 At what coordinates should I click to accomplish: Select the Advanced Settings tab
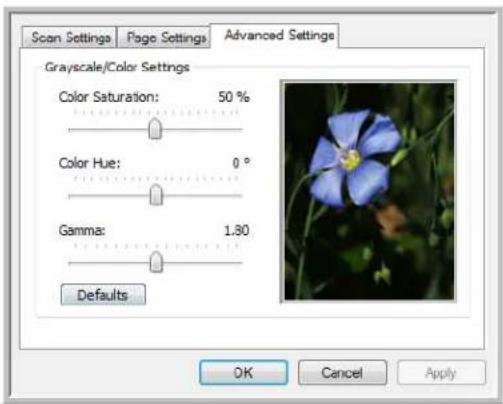click(x=275, y=35)
